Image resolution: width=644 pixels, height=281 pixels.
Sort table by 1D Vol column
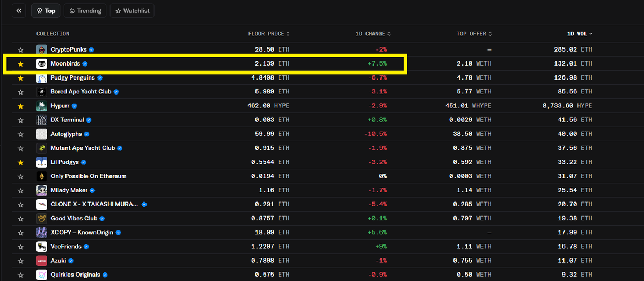[x=580, y=34]
